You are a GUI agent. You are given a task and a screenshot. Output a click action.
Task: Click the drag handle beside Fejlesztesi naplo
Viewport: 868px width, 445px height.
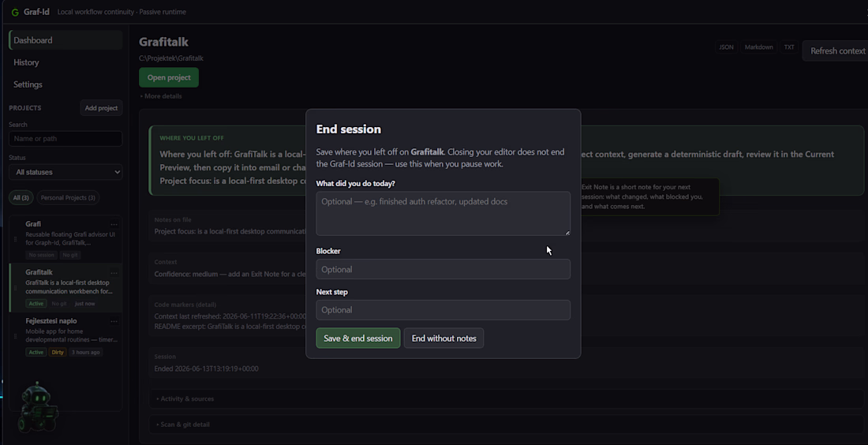pyautogui.click(x=16, y=336)
